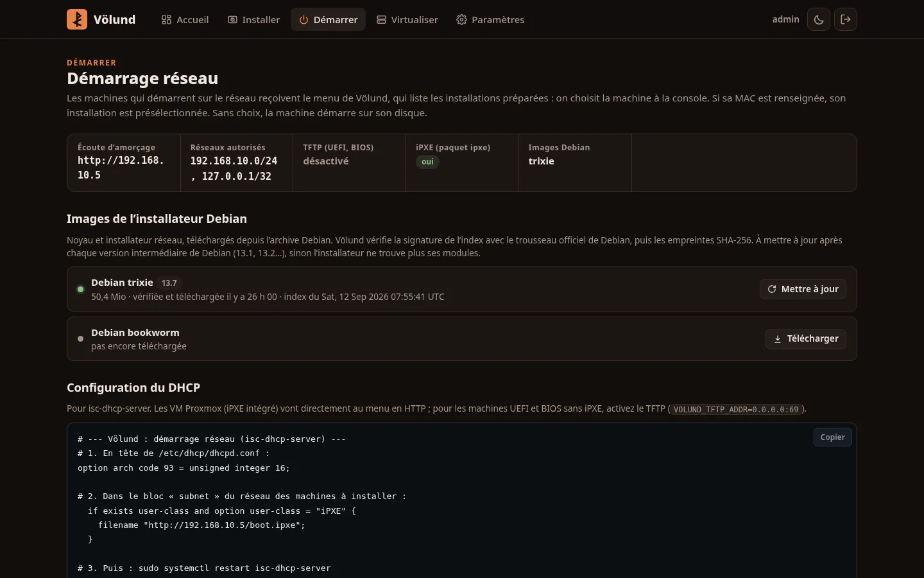Click the "pas encore téléchargée" text
The width and height of the screenshot is (924, 578).
[x=139, y=346]
